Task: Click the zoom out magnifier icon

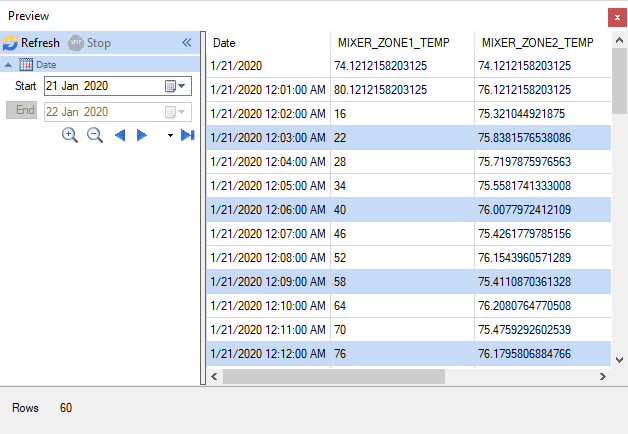Action: click(95, 135)
